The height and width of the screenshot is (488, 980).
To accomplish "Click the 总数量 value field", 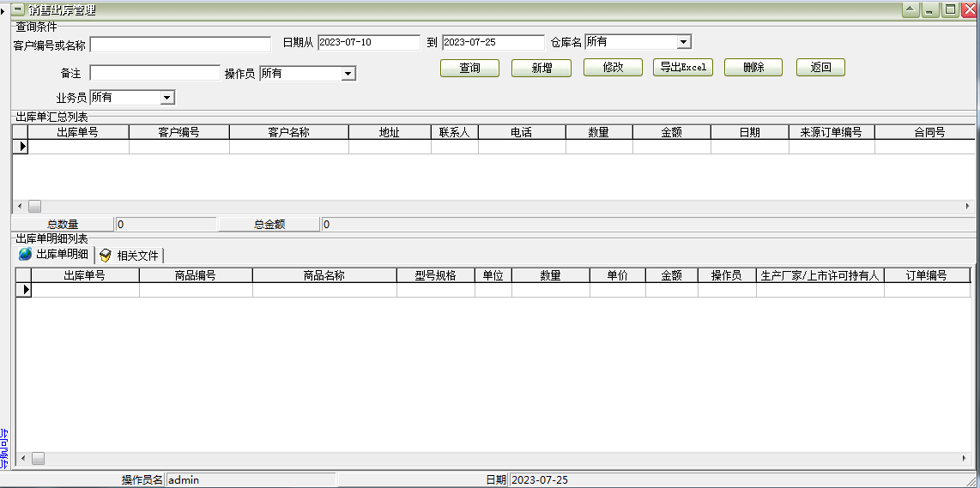I will point(166,225).
